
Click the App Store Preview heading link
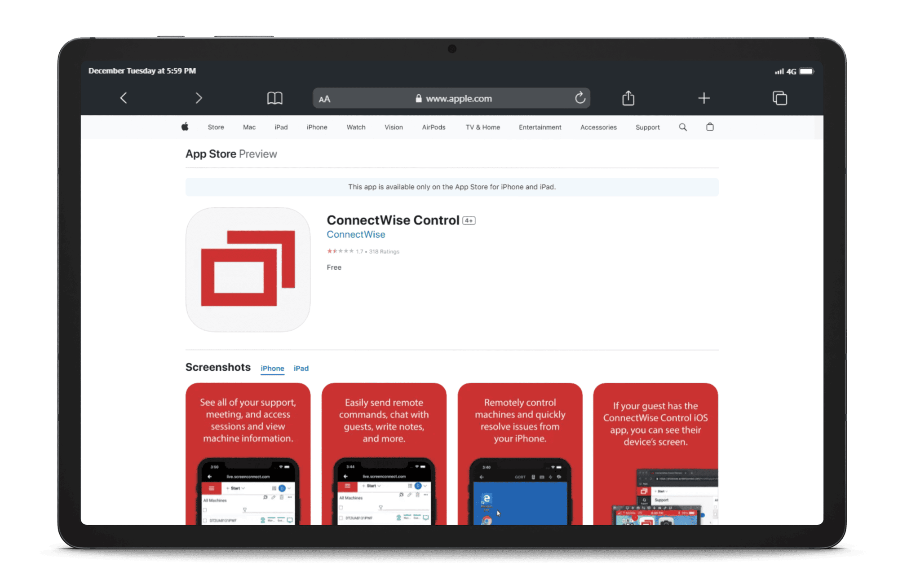click(231, 154)
